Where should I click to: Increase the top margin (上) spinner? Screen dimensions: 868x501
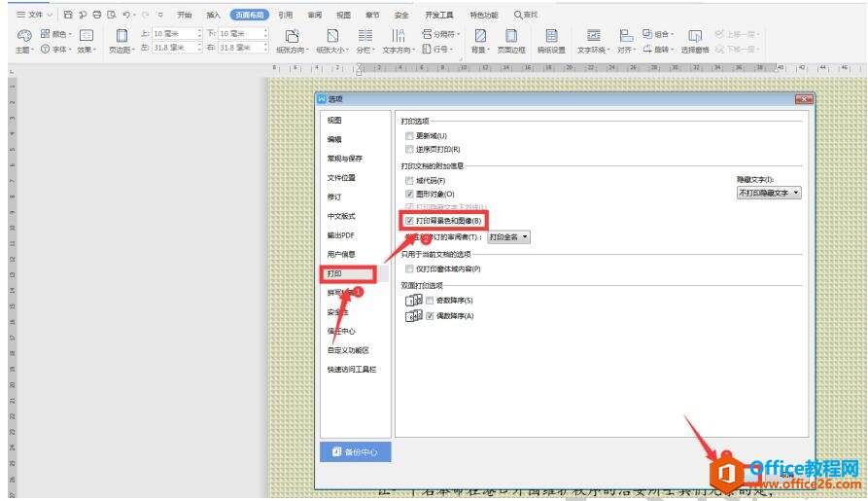[199, 31]
